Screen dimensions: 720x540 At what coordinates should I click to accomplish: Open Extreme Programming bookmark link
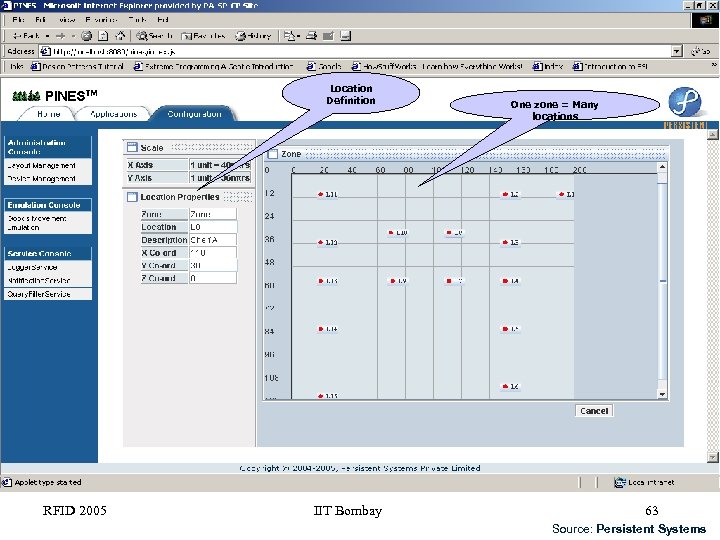pos(214,67)
